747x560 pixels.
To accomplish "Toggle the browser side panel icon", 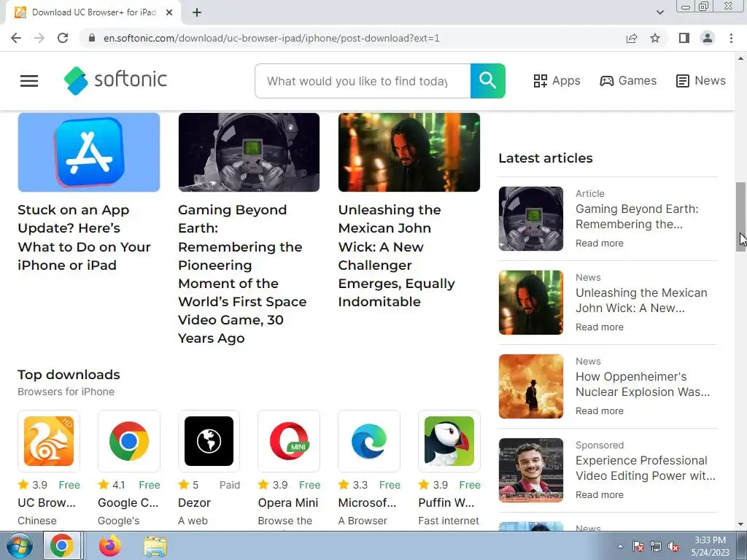I will (x=684, y=38).
